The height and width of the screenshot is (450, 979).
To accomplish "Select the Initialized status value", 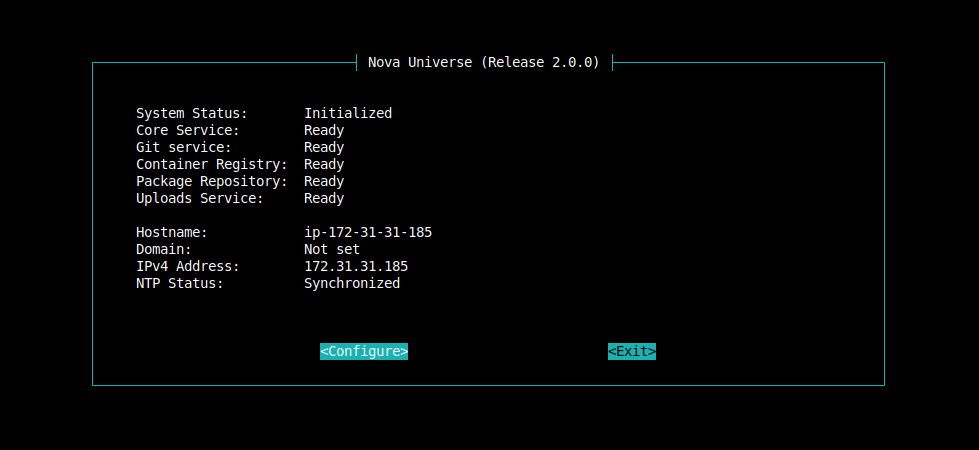I will pyautogui.click(x=348, y=114).
